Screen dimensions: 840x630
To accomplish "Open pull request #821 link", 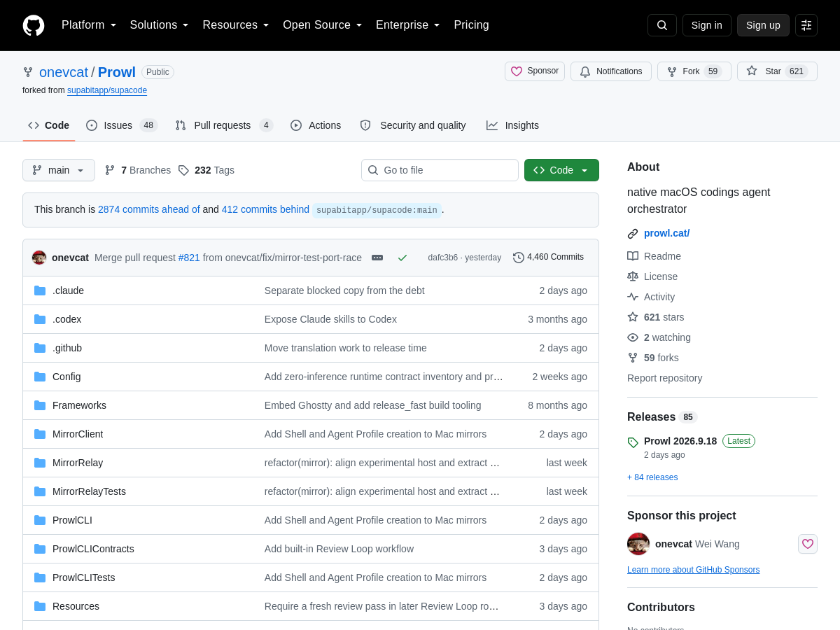I will (x=189, y=258).
